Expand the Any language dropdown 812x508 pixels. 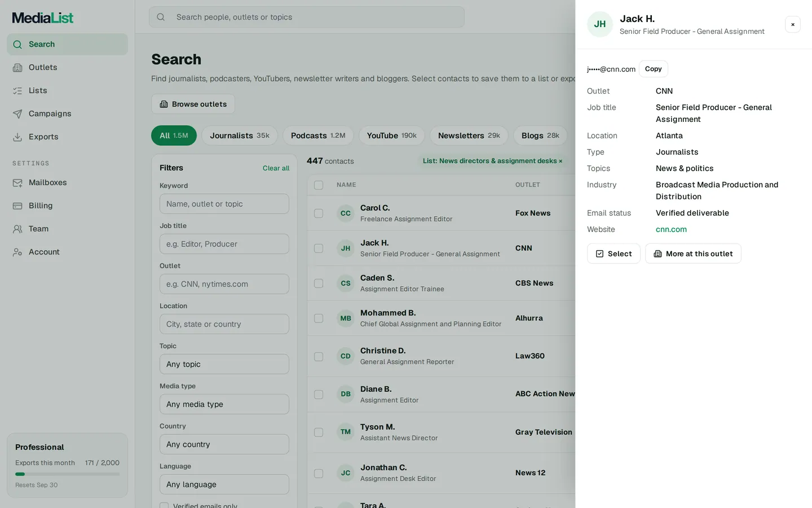pos(224,484)
